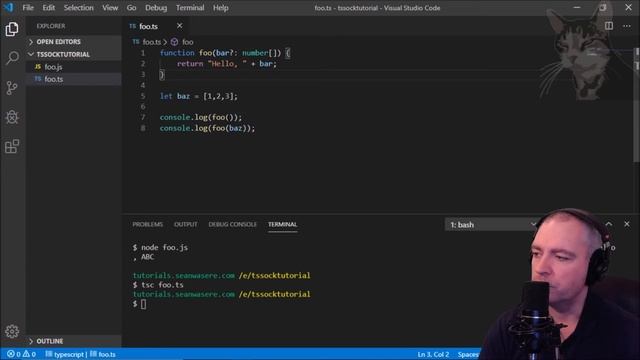Image resolution: width=640 pixels, height=360 pixels.
Task: Open the 1: bash terminal dropdown
Action: coord(492,224)
